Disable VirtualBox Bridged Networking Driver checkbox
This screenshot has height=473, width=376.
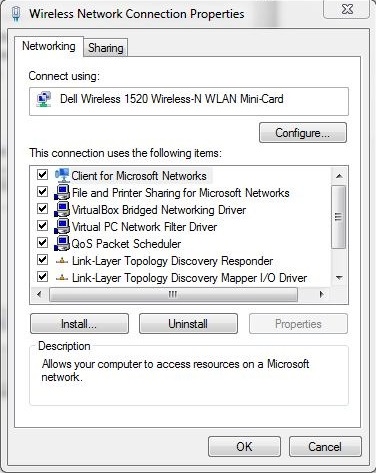(42, 209)
